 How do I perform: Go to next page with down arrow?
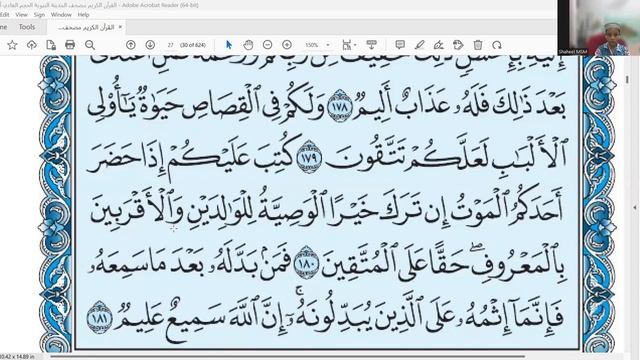[x=150, y=45]
